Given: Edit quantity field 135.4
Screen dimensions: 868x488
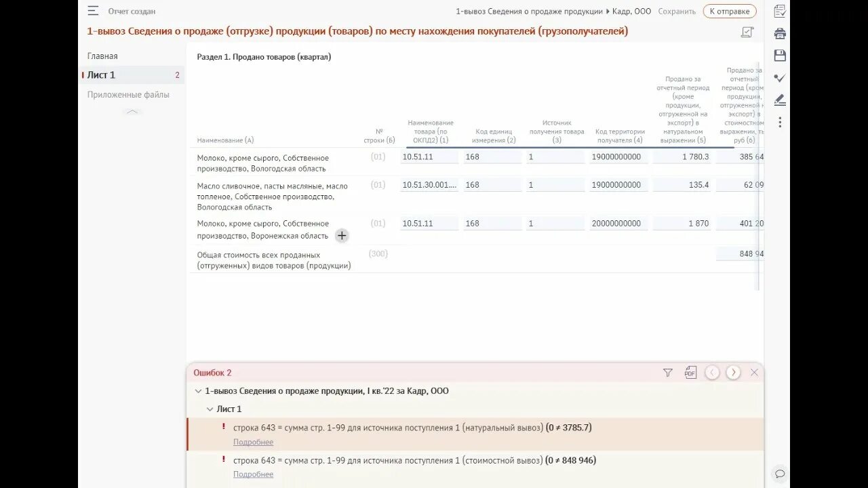Looking at the screenshot, I should pyautogui.click(x=682, y=185).
